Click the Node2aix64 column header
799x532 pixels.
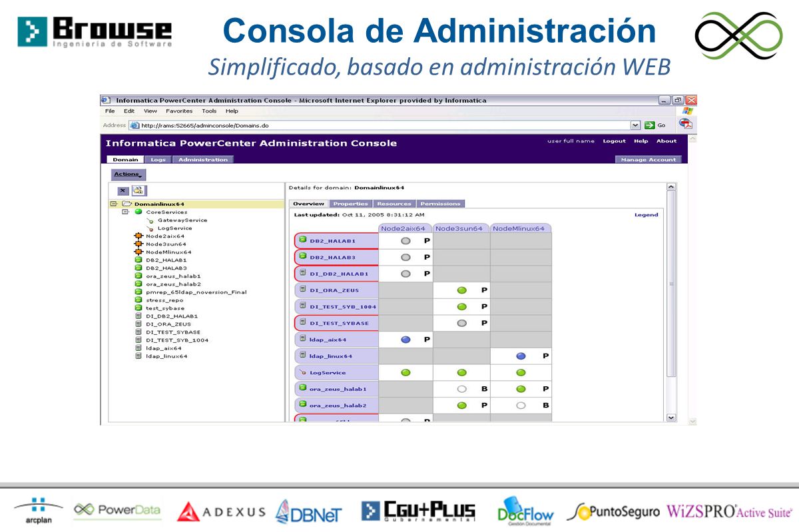(405, 228)
